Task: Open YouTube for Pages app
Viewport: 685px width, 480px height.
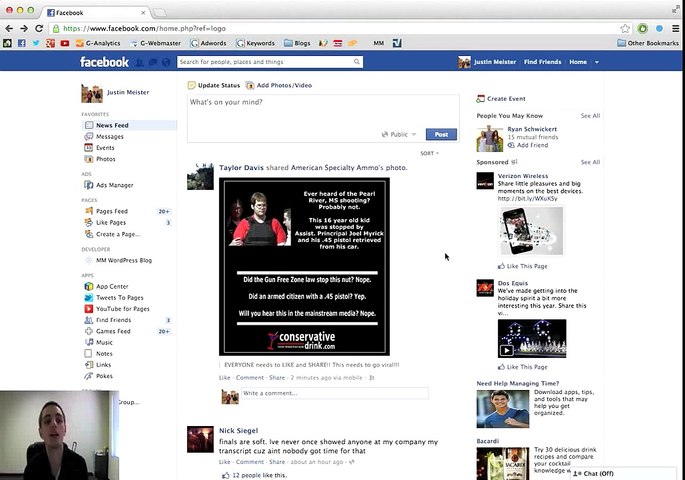Action: (122, 309)
